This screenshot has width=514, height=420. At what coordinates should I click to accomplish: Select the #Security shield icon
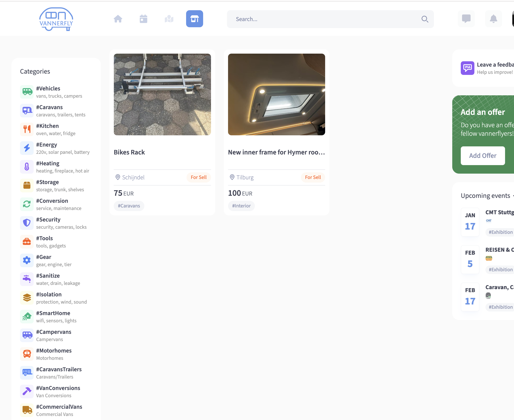[27, 223]
